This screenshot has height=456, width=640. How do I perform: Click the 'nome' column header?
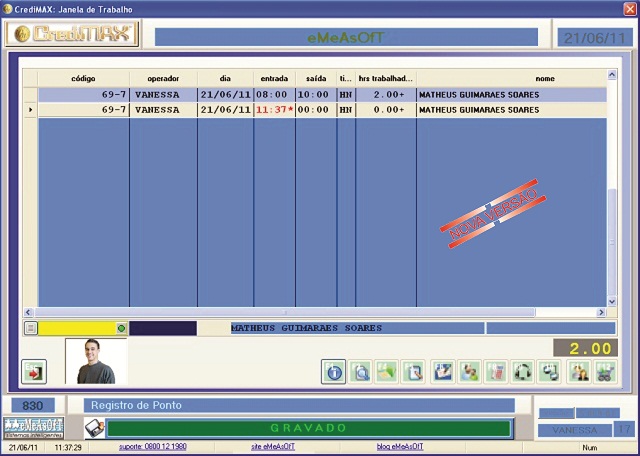[x=544, y=78]
